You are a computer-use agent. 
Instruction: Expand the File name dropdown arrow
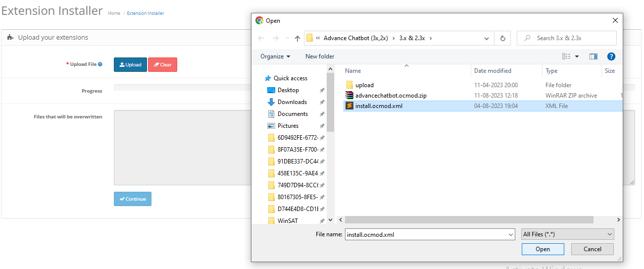(511, 234)
